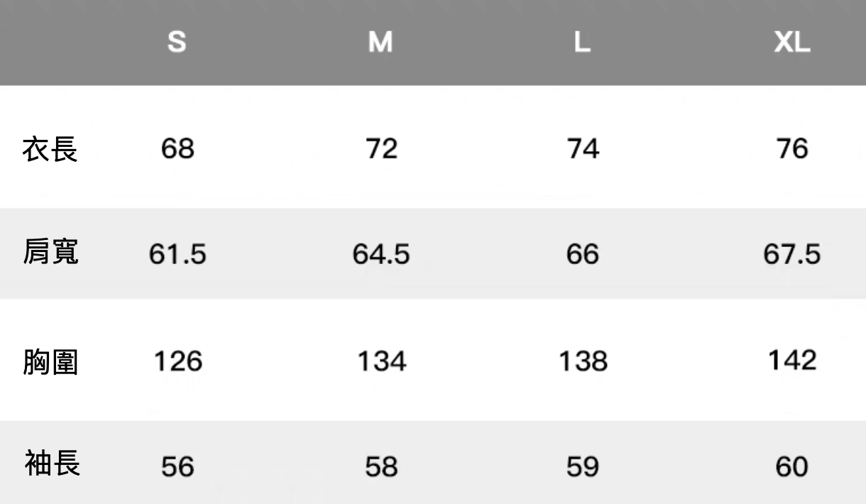
Task: Select the XL size column header
Action: point(792,43)
